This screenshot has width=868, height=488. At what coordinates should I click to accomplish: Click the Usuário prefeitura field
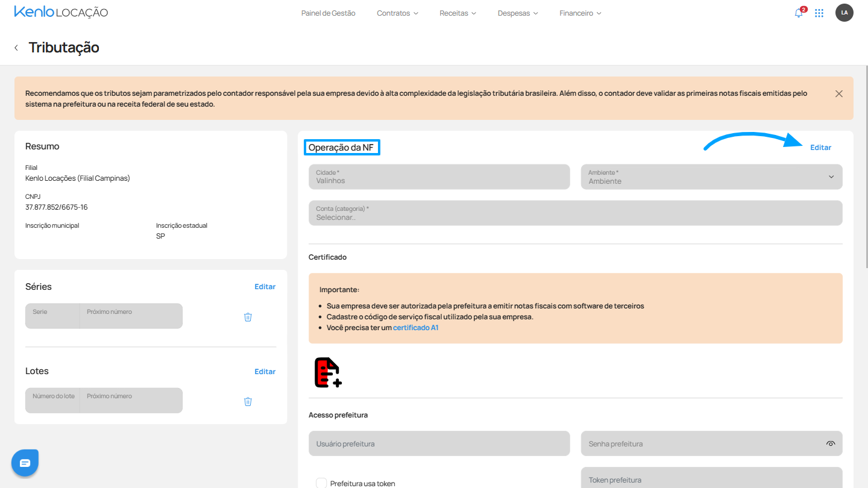click(x=439, y=443)
